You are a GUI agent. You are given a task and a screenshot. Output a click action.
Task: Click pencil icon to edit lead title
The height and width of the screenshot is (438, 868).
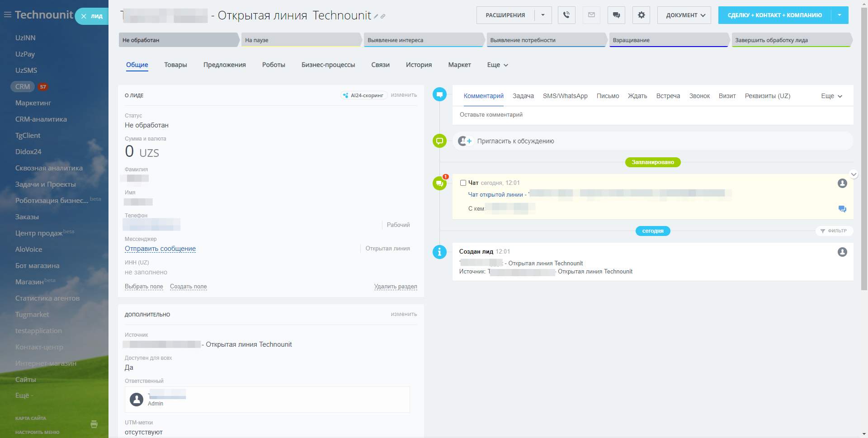(x=376, y=16)
